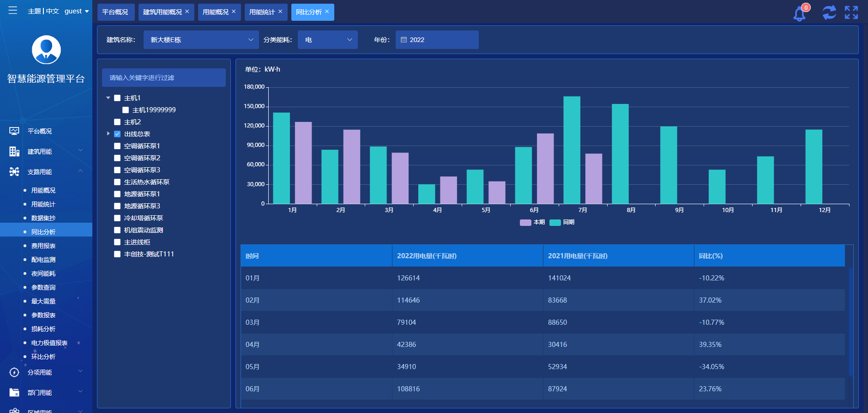Toggle 本期 legend color swatch
The height and width of the screenshot is (413, 868).
tap(525, 223)
